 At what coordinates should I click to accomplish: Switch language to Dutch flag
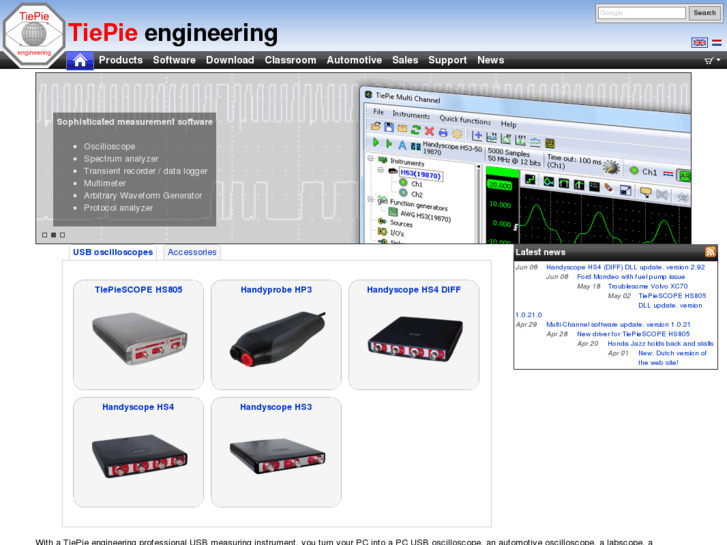coord(716,43)
